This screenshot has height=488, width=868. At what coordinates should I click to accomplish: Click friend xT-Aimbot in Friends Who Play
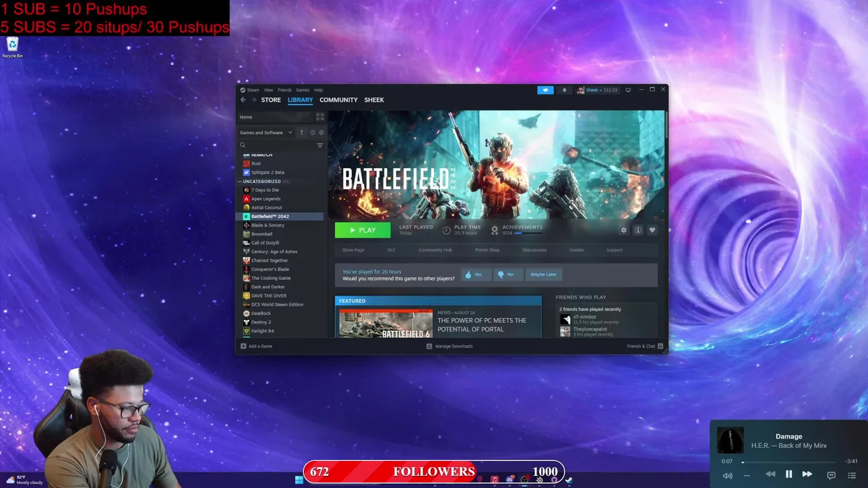pyautogui.click(x=585, y=317)
